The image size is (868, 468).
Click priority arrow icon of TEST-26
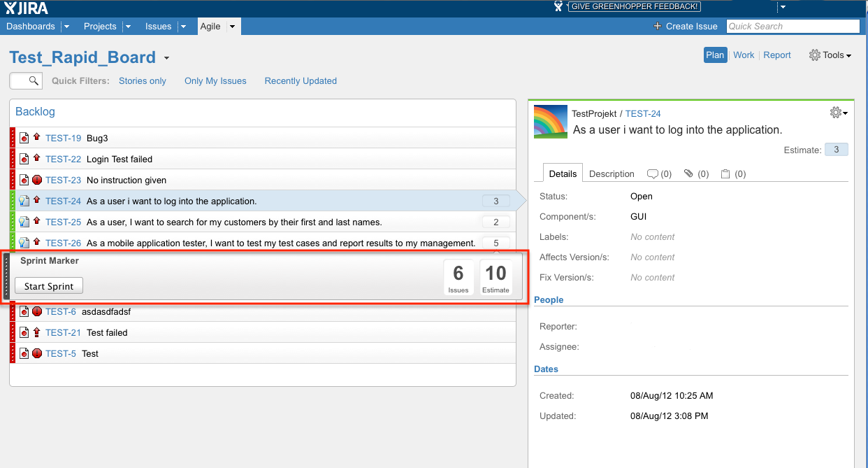[x=37, y=242]
